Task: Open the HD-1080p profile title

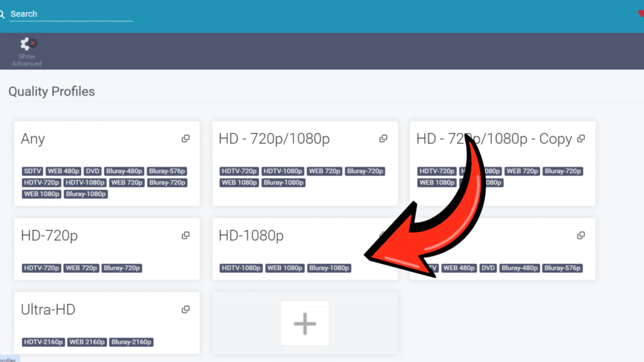Action: (x=251, y=236)
